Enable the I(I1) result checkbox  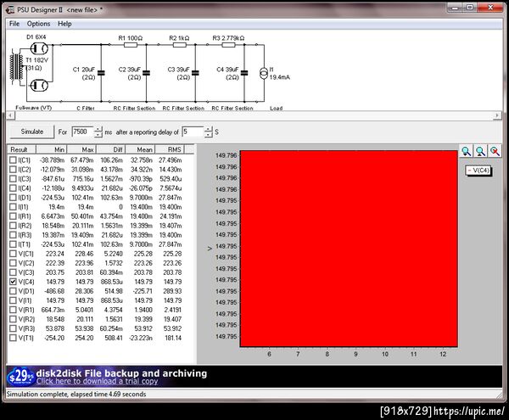click(13, 207)
